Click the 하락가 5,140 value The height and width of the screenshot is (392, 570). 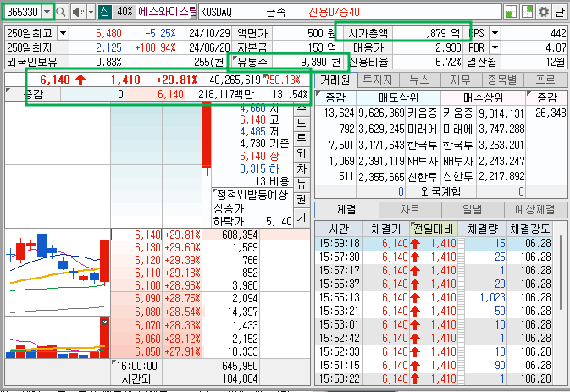tap(279, 221)
